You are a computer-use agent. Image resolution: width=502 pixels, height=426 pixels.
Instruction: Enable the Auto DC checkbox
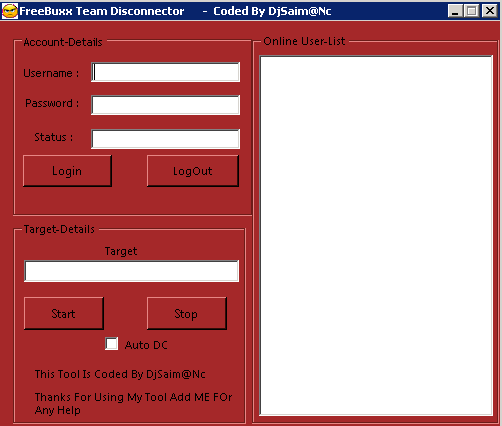click(111, 344)
